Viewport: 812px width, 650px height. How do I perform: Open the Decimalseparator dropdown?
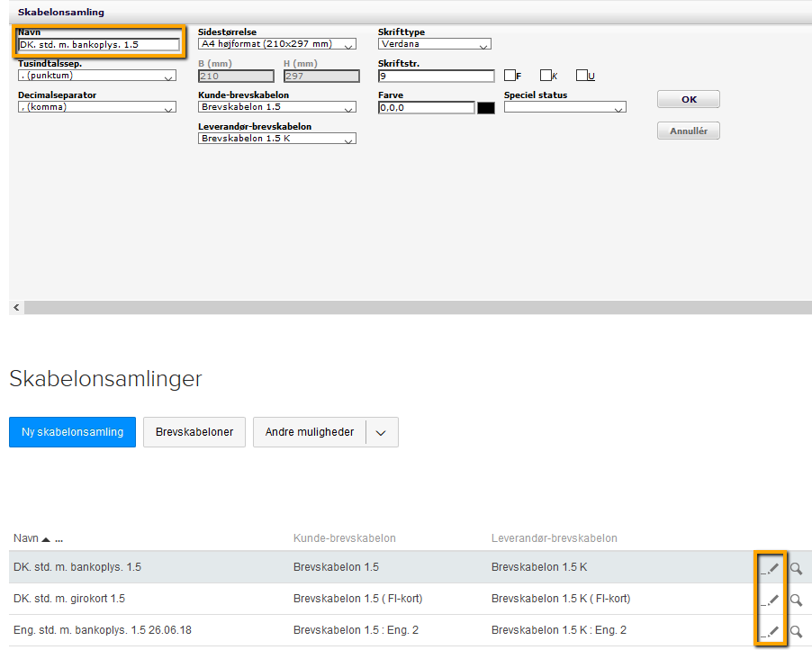[x=96, y=107]
